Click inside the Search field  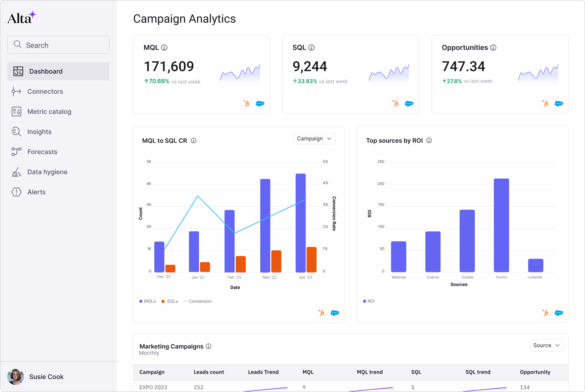58,45
